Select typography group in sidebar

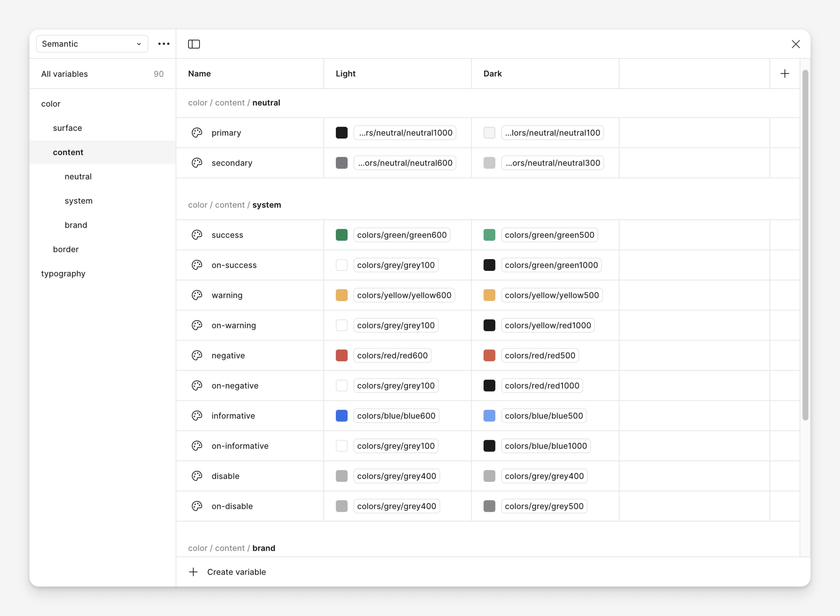coord(63,273)
